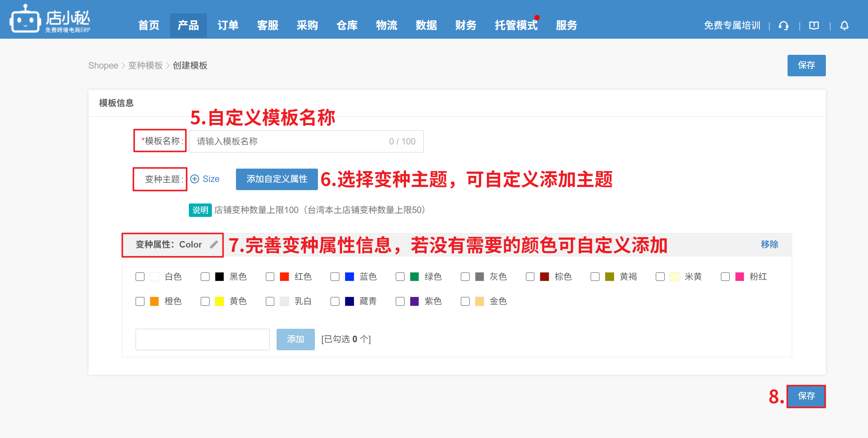
Task: Click the 移除 link
Action: click(769, 244)
